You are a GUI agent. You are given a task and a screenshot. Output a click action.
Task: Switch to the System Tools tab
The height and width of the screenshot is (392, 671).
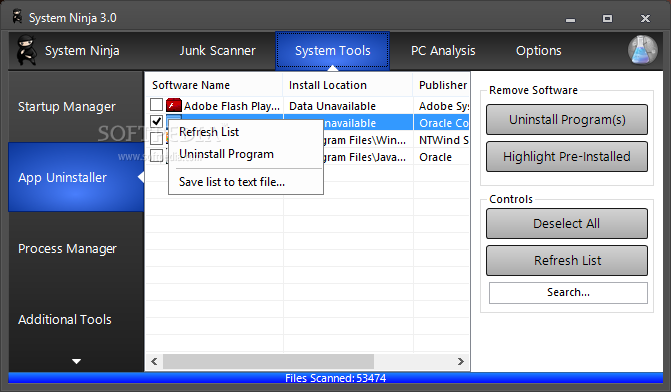pyautogui.click(x=333, y=50)
